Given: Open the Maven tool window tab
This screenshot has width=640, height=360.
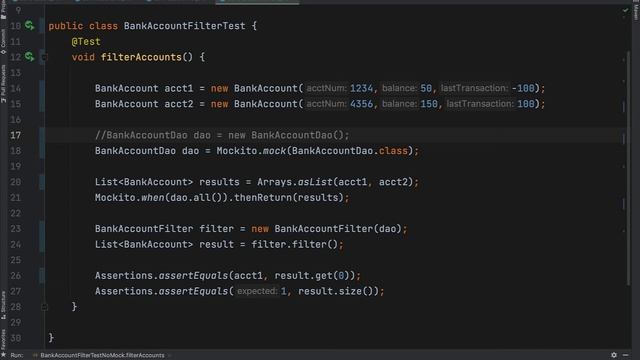Looking at the screenshot, I should (x=636, y=11).
